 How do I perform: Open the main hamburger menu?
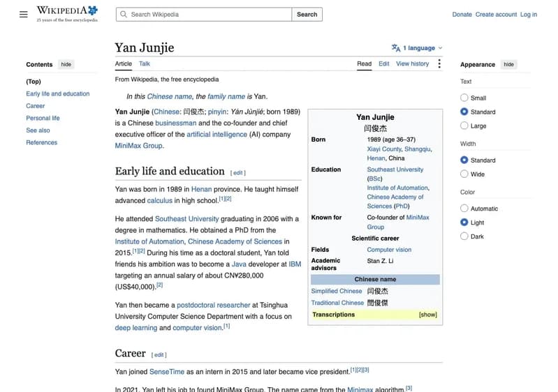tap(24, 14)
